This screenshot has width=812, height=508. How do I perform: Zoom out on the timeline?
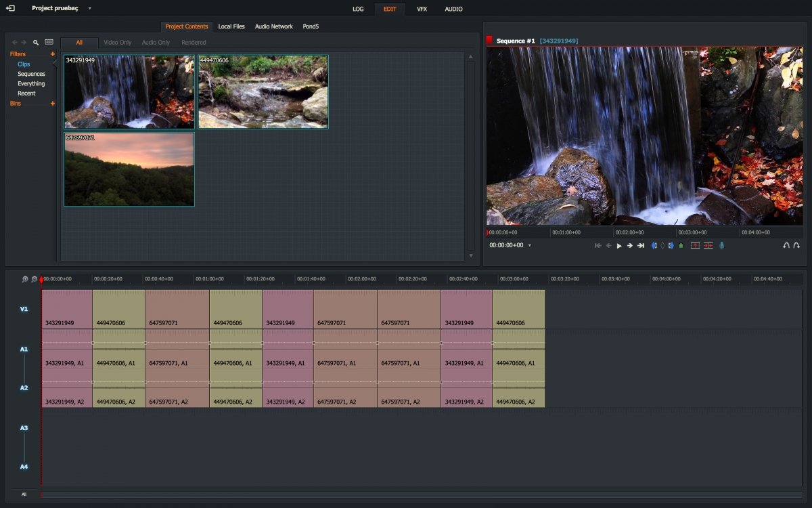34,279
